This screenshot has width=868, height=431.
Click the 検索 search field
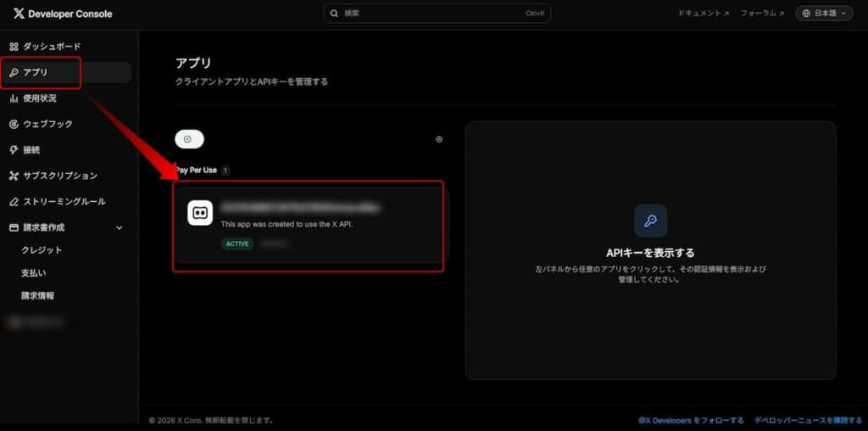437,14
